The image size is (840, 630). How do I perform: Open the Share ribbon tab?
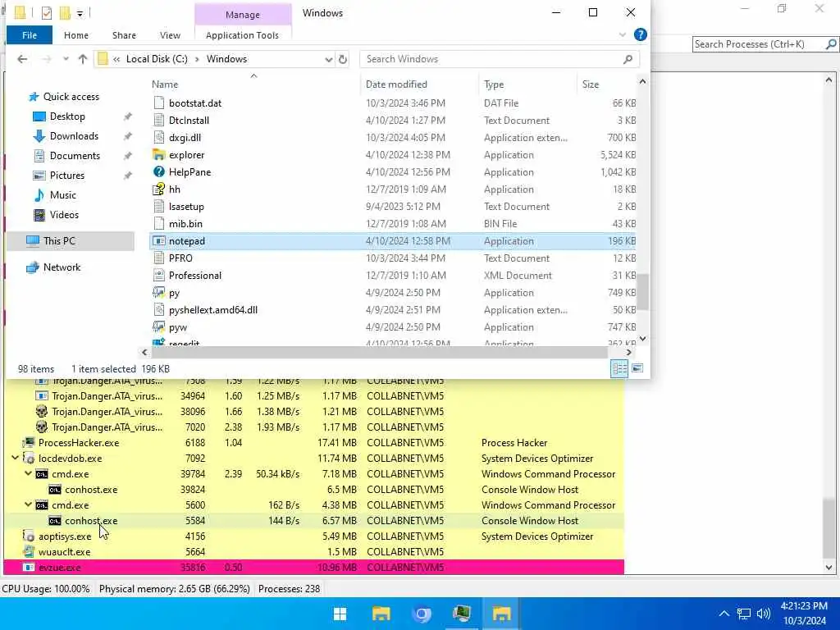(124, 35)
